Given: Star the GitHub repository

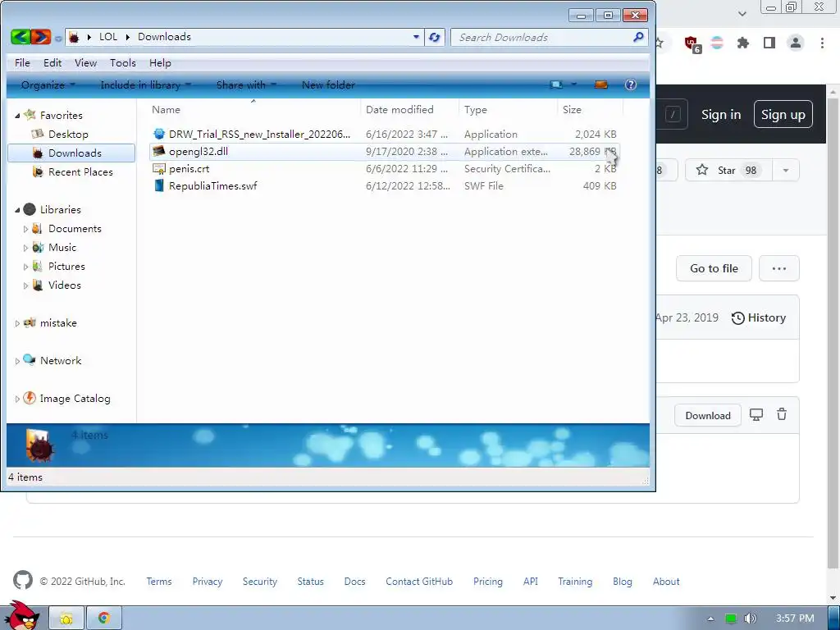Looking at the screenshot, I should (727, 171).
